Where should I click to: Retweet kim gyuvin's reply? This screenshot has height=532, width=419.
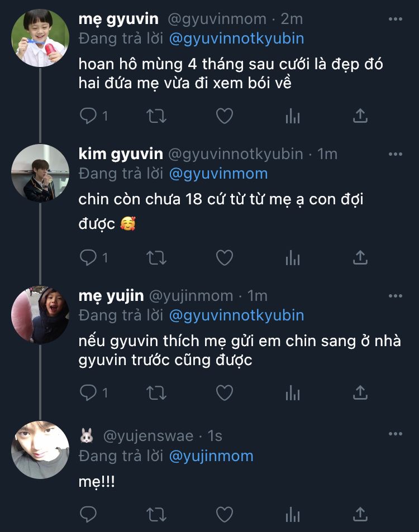(156, 257)
